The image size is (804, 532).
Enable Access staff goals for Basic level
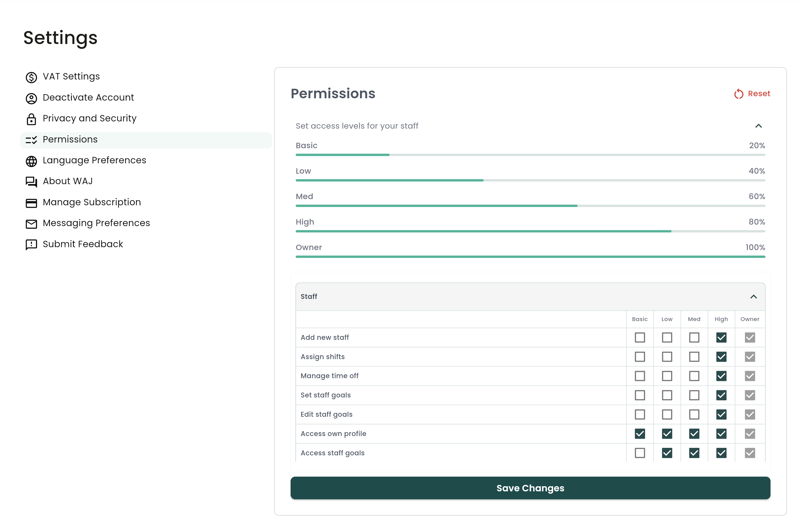[x=640, y=453]
